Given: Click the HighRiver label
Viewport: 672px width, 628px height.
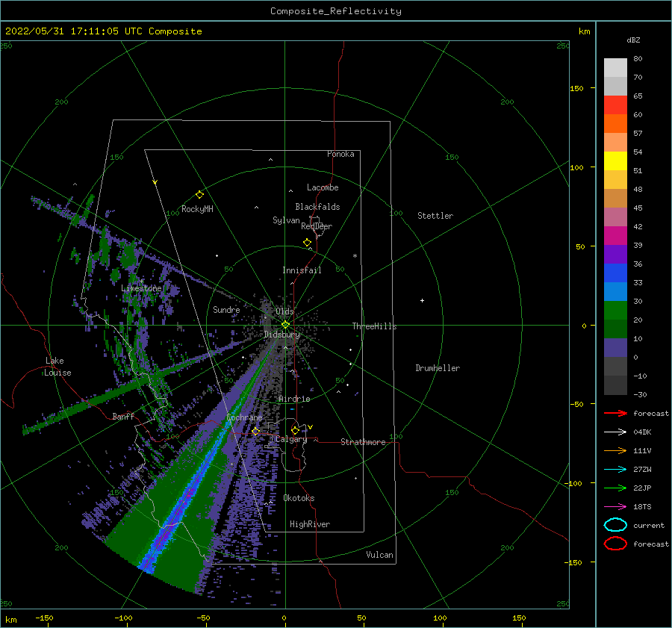Looking at the screenshot, I should (310, 524).
